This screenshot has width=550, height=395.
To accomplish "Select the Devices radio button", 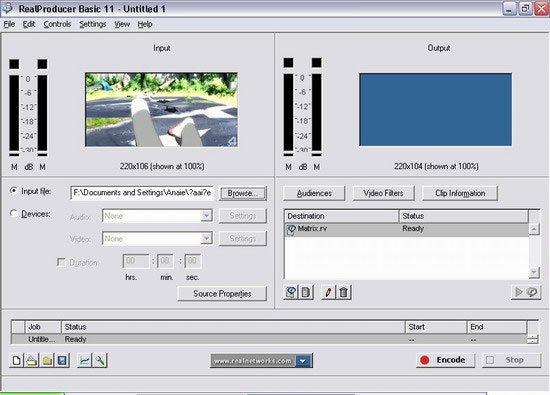I will [13, 213].
